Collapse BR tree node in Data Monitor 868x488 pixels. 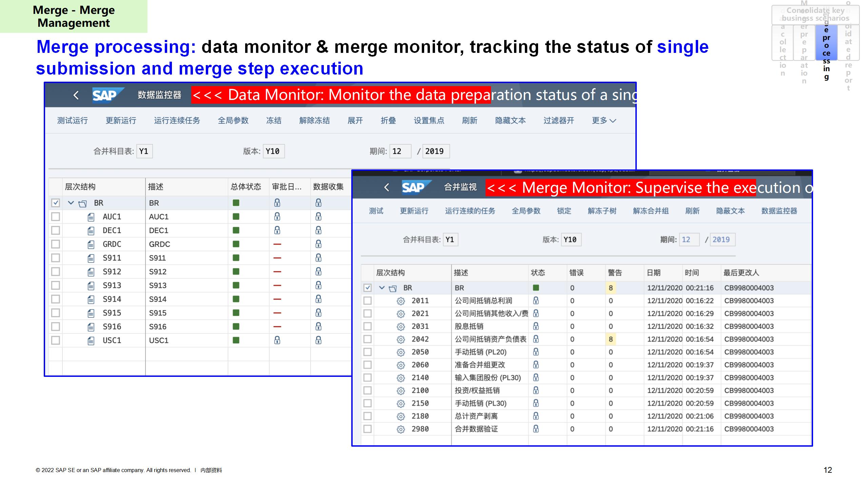click(71, 203)
